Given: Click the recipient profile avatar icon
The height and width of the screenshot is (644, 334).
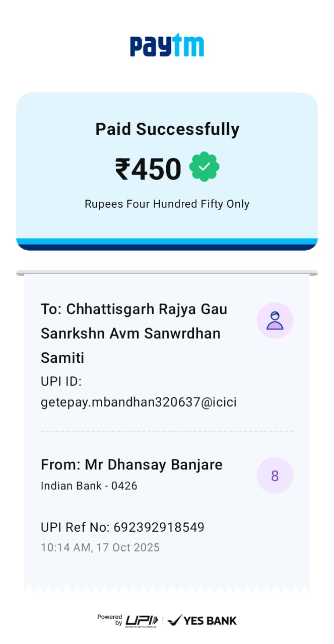Looking at the screenshot, I should 275,320.
